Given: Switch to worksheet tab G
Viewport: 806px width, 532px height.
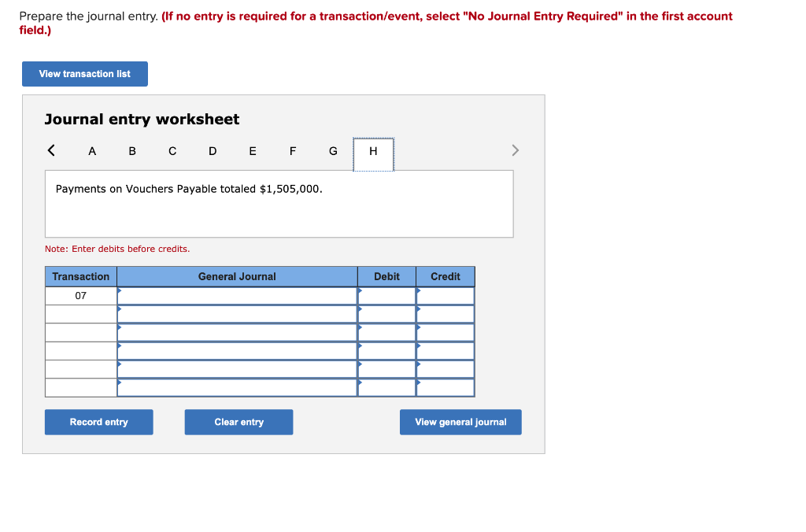Looking at the screenshot, I should (x=333, y=151).
